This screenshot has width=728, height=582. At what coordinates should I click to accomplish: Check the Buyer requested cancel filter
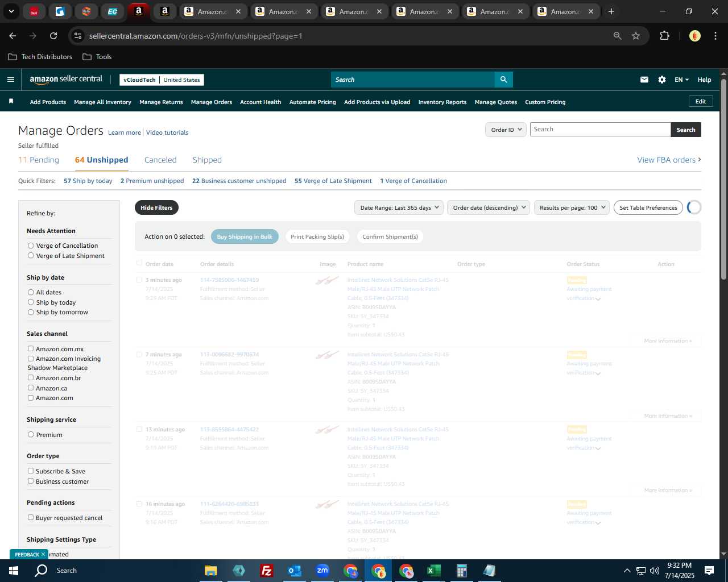(31, 517)
